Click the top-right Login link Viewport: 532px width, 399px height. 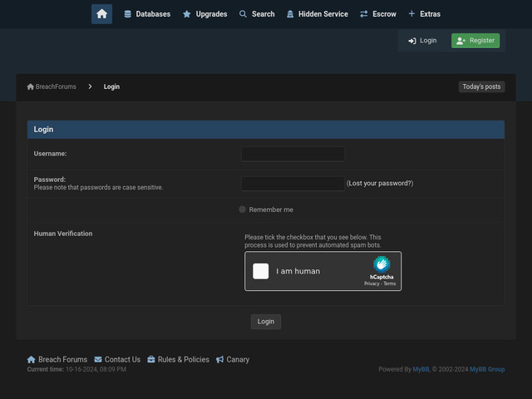click(422, 41)
